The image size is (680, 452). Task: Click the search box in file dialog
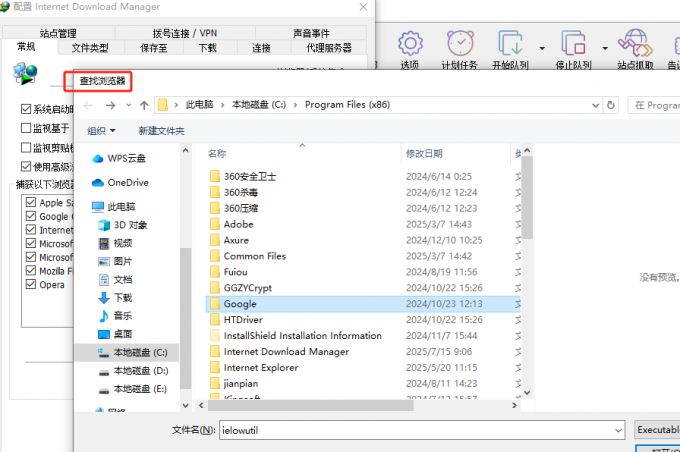654,105
